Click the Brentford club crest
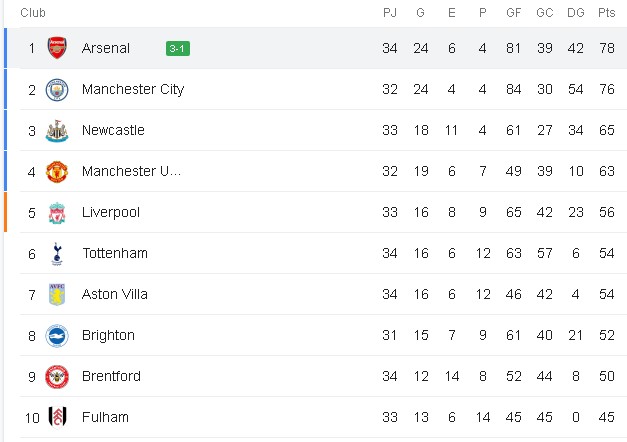This screenshot has width=627, height=442. coord(57,377)
